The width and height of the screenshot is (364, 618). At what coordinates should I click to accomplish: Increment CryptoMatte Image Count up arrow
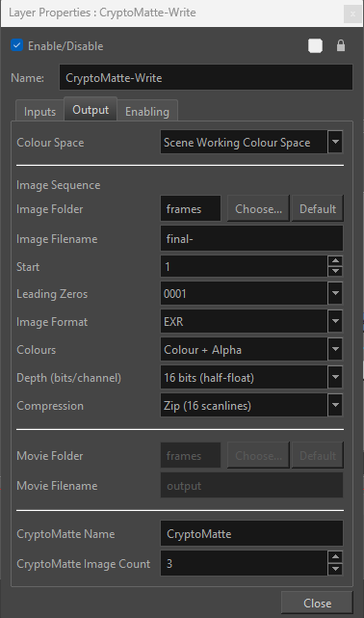(335, 557)
